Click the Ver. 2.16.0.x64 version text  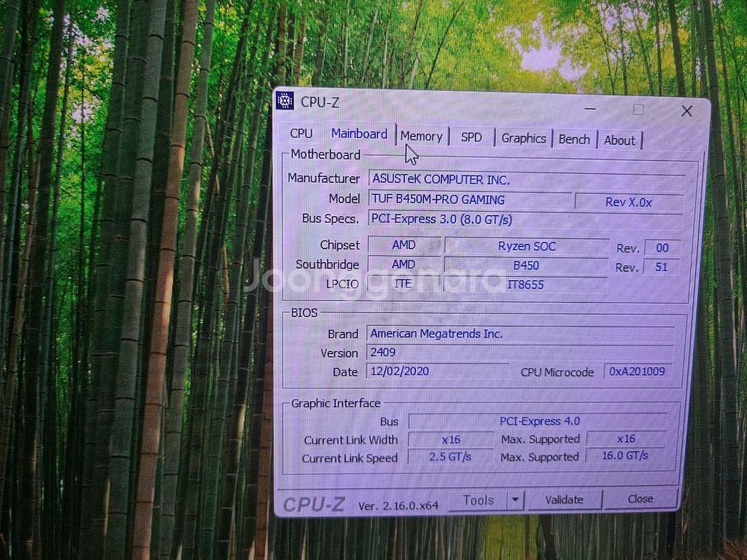398,505
